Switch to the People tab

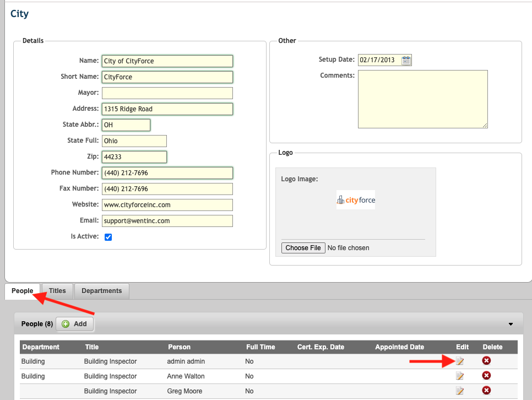click(23, 291)
